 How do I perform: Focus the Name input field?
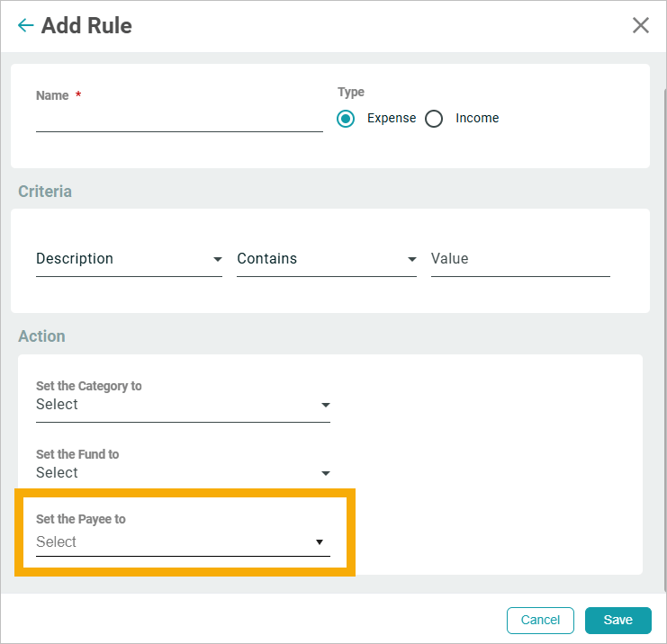click(x=179, y=121)
